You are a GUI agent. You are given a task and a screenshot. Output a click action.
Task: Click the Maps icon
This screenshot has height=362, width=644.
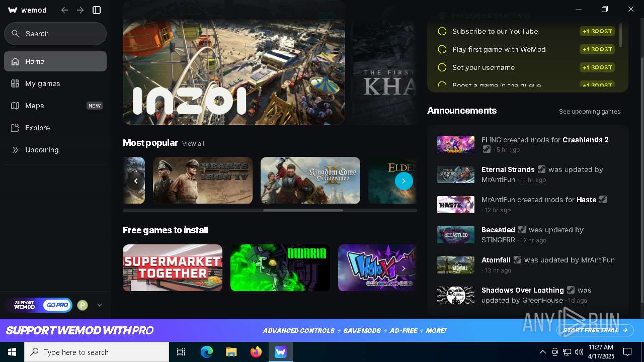click(x=15, y=106)
